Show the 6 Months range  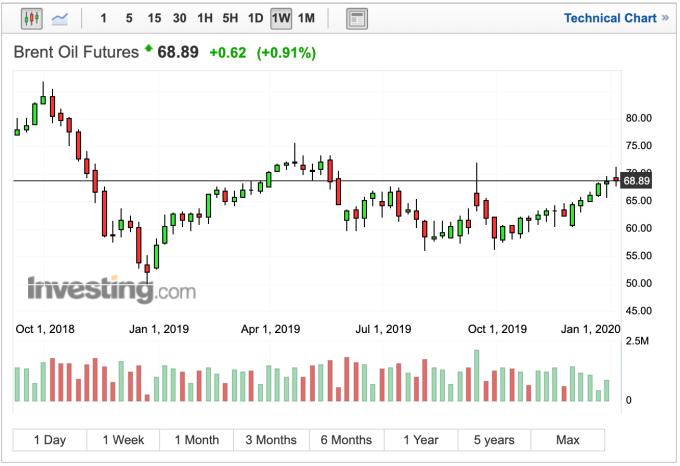click(347, 440)
